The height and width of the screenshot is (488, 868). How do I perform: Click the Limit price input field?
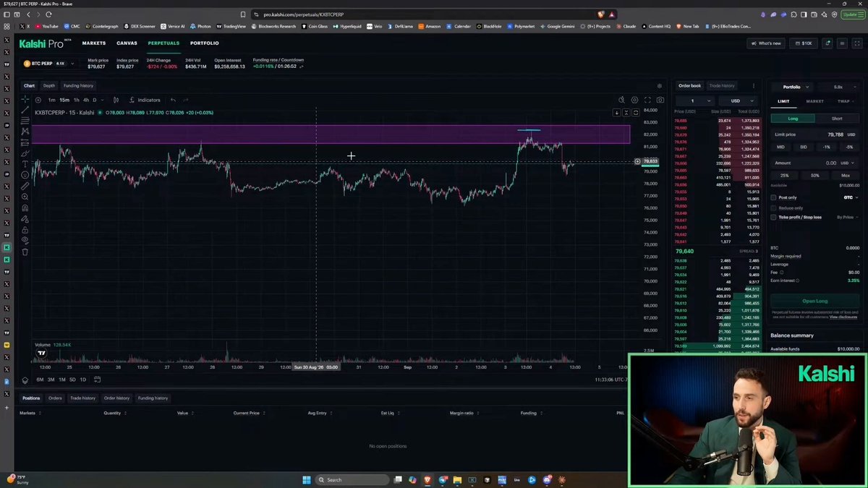click(814, 134)
